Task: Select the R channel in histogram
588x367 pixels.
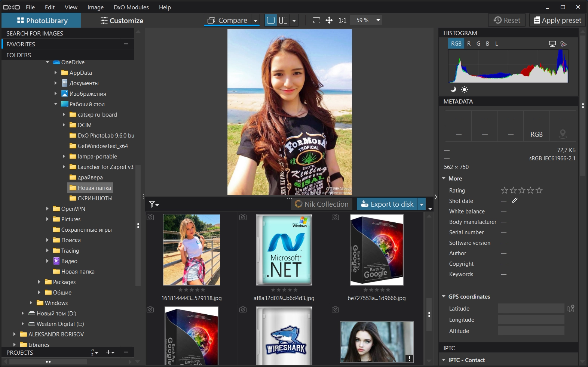Action: (x=469, y=44)
